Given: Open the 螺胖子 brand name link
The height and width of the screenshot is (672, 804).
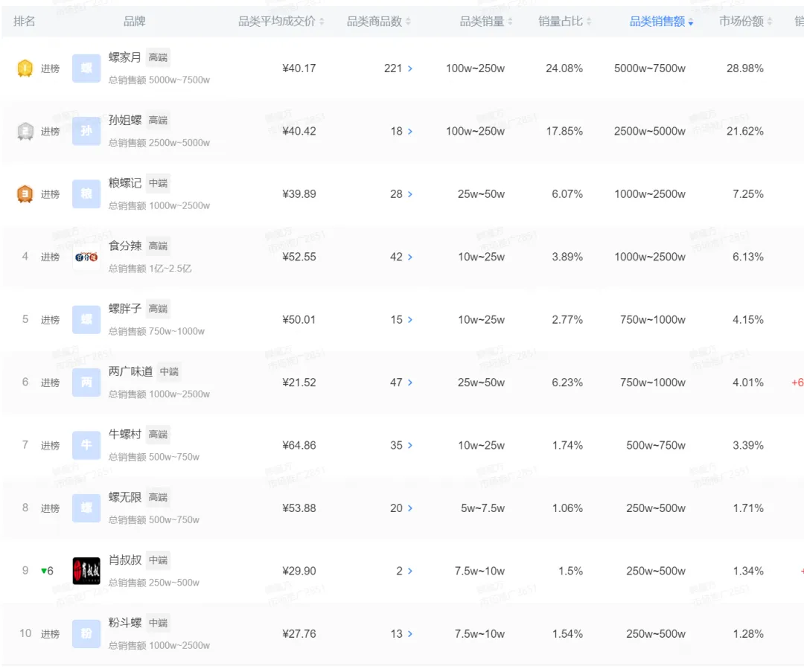Looking at the screenshot, I should (x=124, y=309).
